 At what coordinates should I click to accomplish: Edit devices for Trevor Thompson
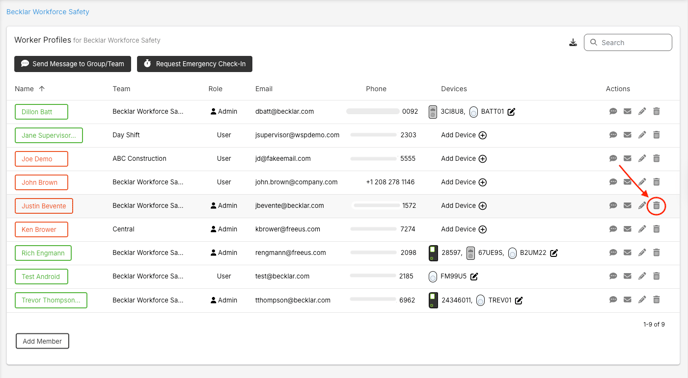[x=519, y=300]
